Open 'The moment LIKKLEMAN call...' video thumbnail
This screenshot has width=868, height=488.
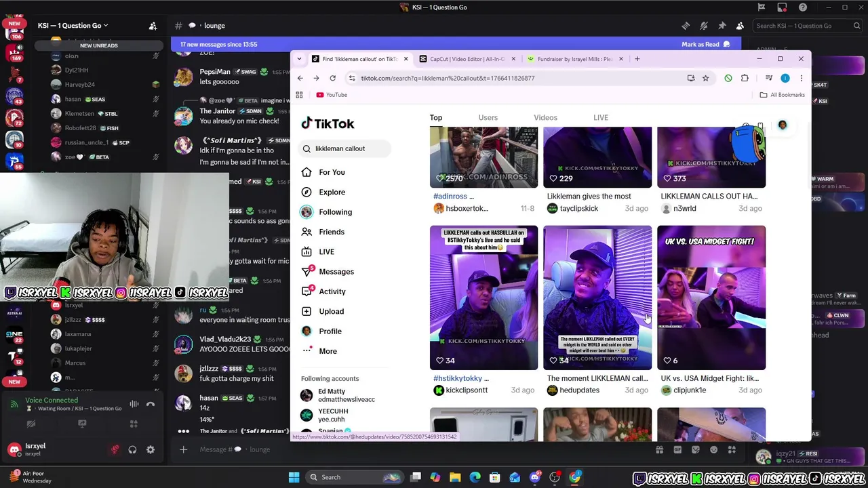click(x=597, y=298)
